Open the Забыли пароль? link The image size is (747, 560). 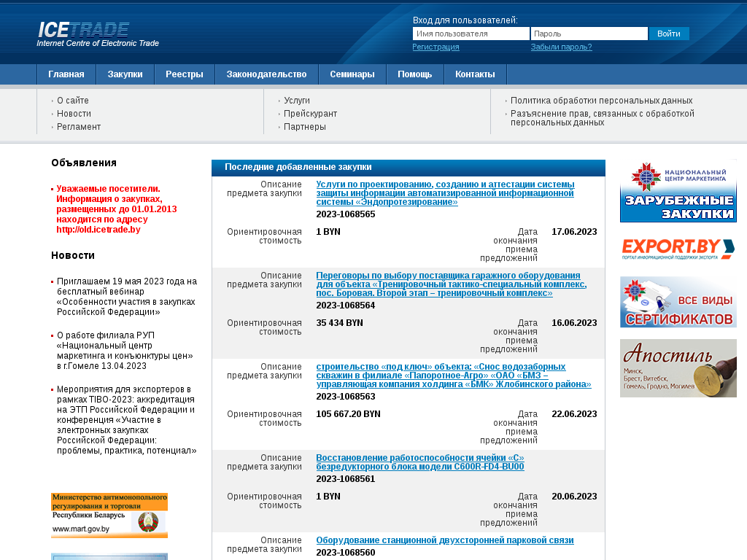[561, 47]
